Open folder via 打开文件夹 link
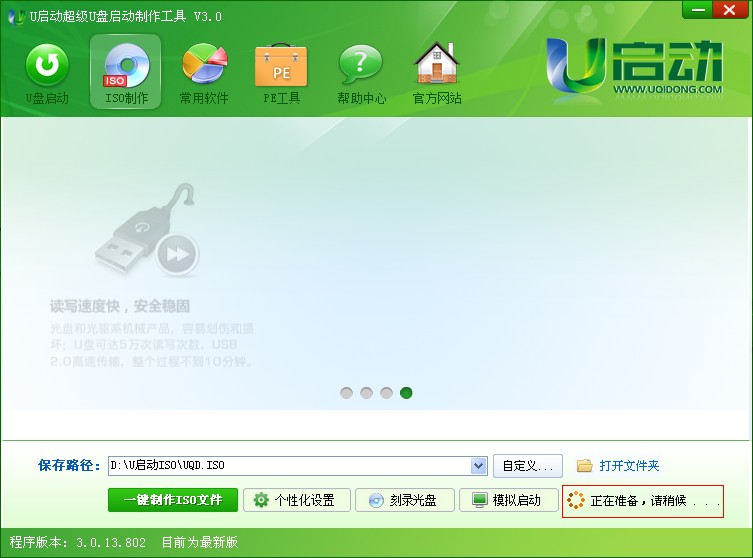 (629, 466)
